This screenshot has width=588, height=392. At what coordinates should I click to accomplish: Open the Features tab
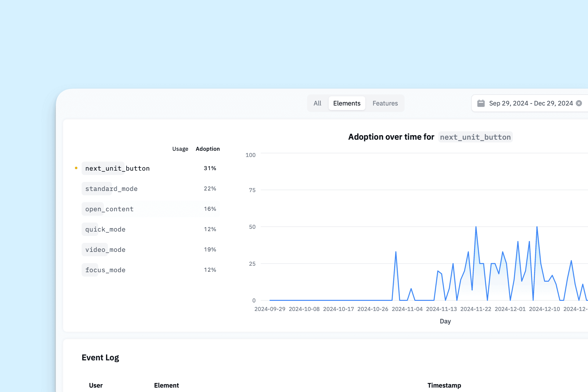385,103
